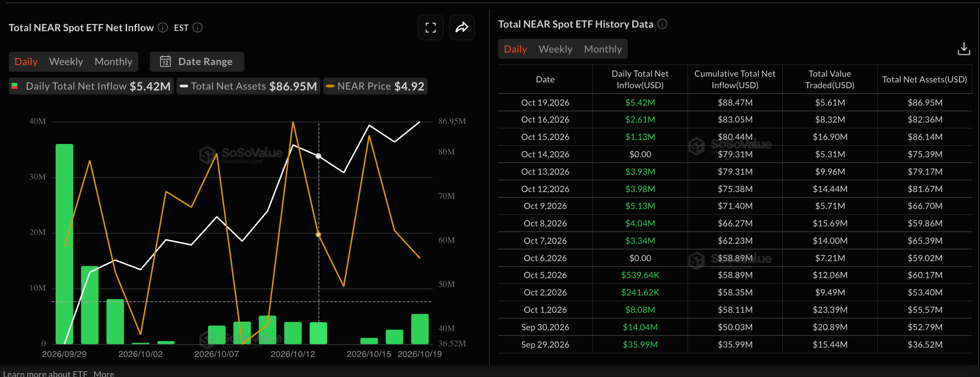The image size is (980, 377).
Task: Click the share arrow icon
Action: (462, 28)
